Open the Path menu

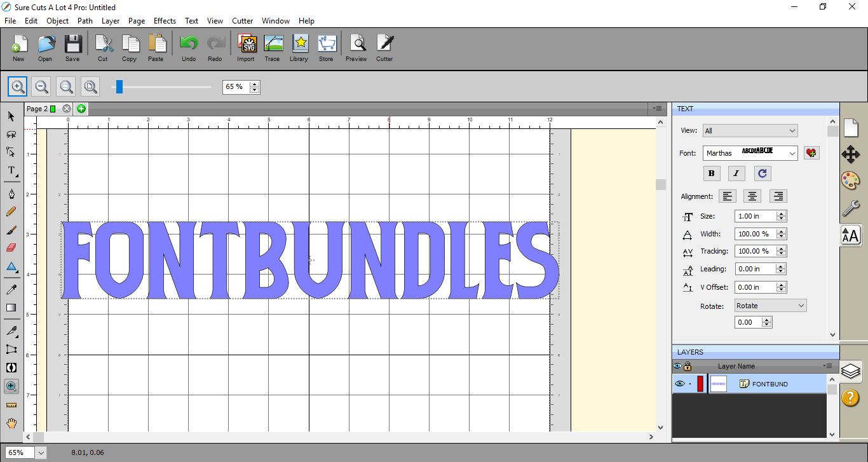85,20
